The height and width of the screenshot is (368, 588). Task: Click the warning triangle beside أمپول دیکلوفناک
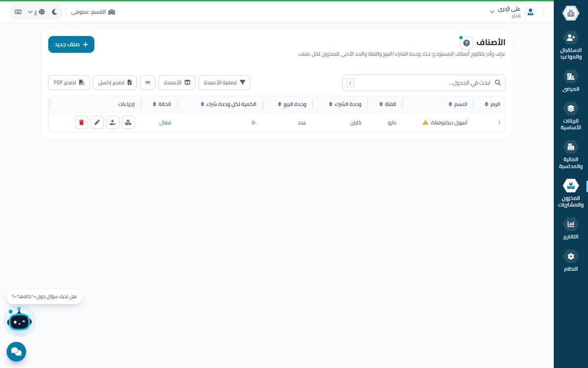point(425,123)
